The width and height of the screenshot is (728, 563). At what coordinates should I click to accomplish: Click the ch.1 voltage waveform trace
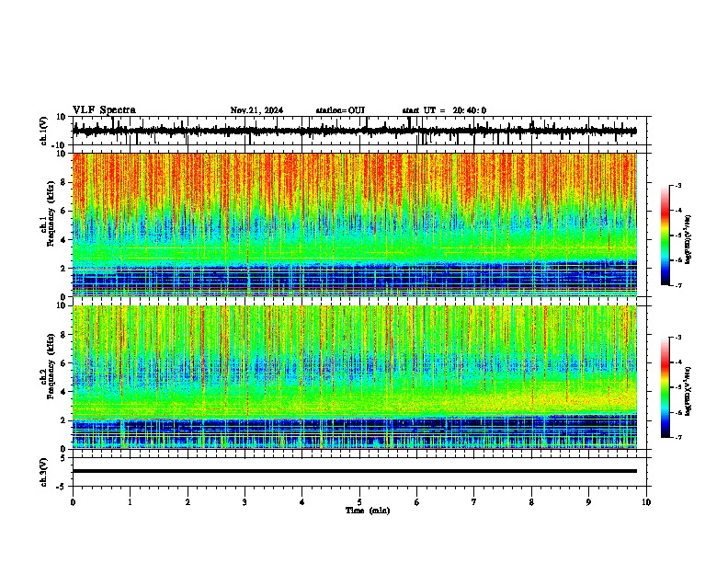pyautogui.click(x=354, y=131)
